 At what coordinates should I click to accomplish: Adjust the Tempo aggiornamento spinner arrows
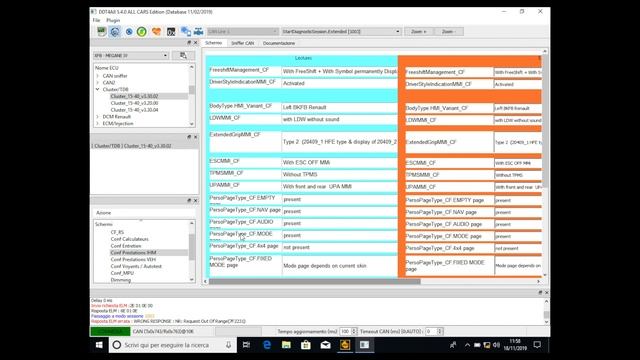tap(354, 331)
